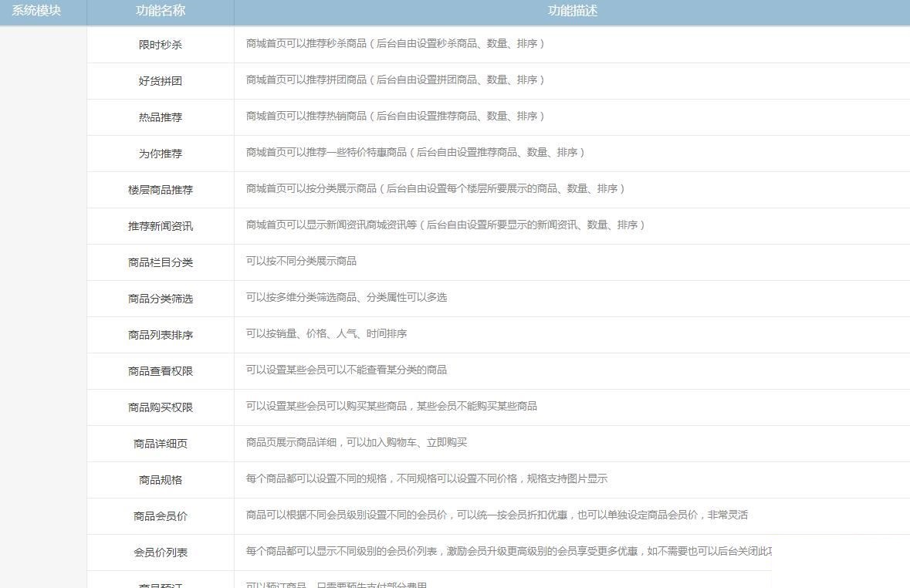Select the 推荐新闻资讯 row
This screenshot has width=910, height=588.
click(161, 226)
